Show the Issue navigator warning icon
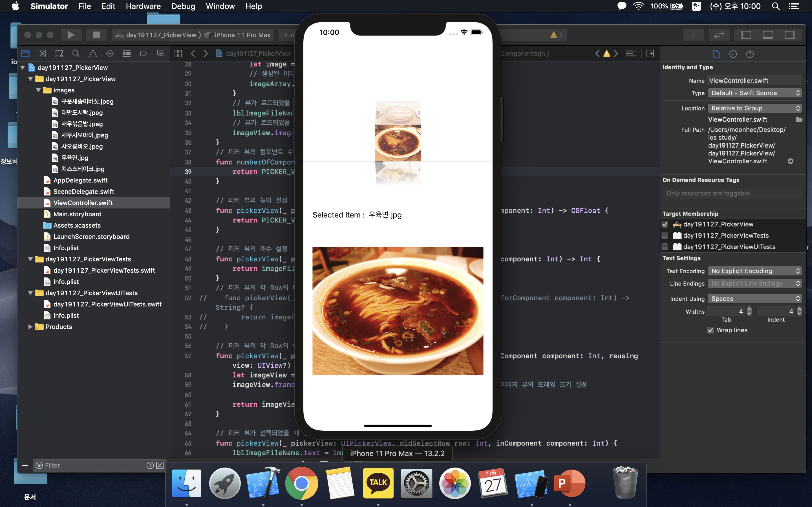 tap(93, 54)
